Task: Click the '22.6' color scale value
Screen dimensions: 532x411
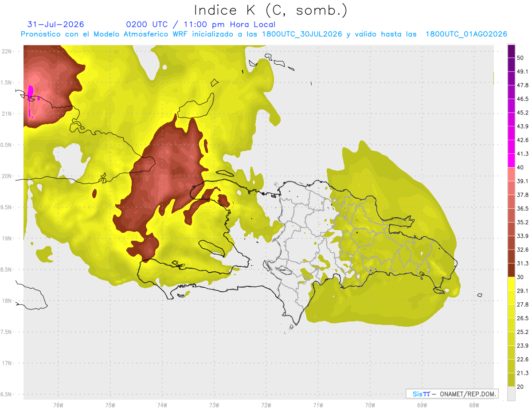Action: click(x=523, y=359)
